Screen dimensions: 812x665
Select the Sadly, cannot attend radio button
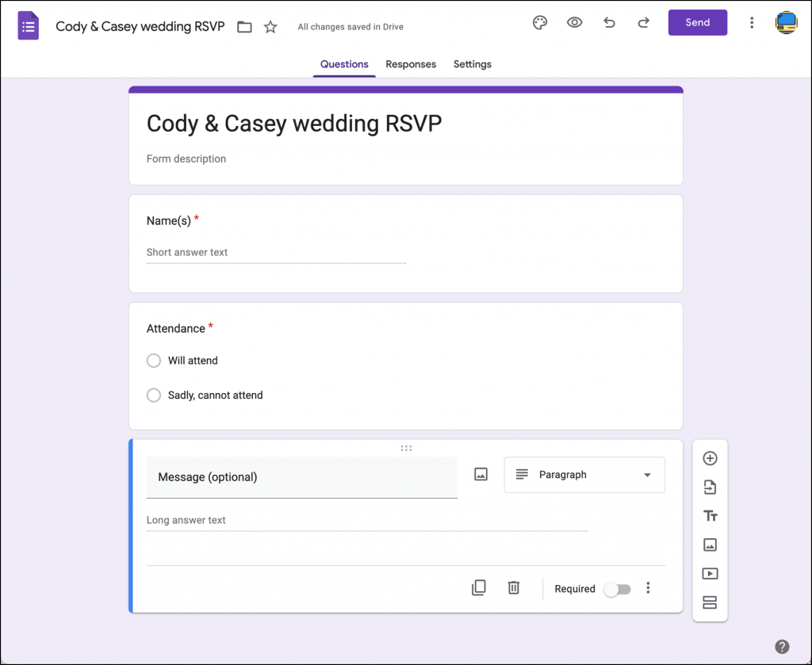pos(154,396)
